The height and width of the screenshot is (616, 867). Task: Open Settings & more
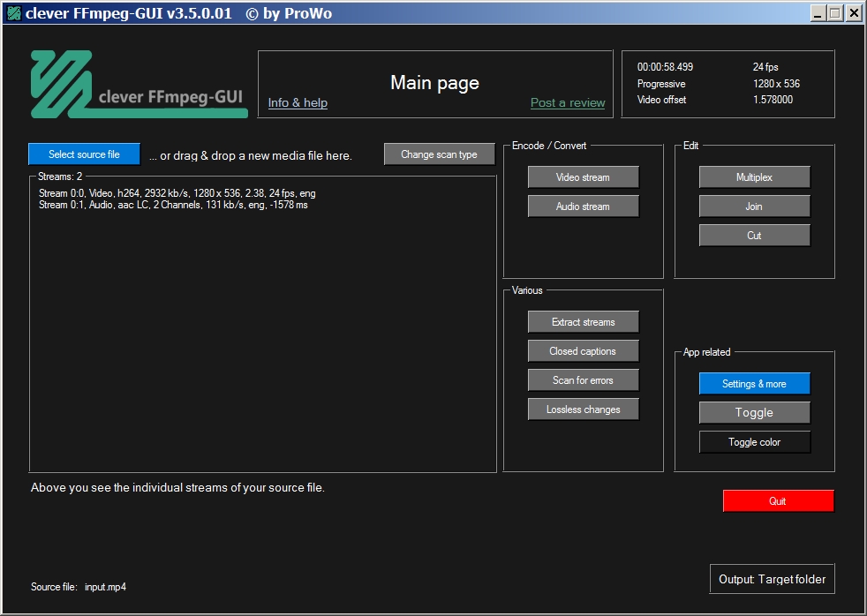coord(754,384)
